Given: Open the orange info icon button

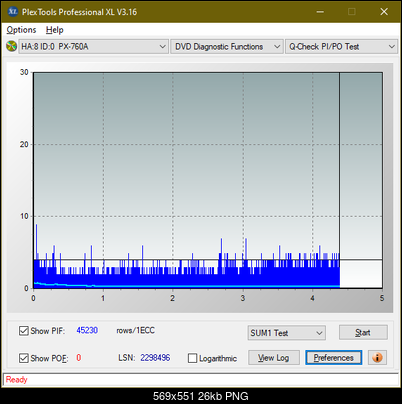Looking at the screenshot, I should (377, 358).
